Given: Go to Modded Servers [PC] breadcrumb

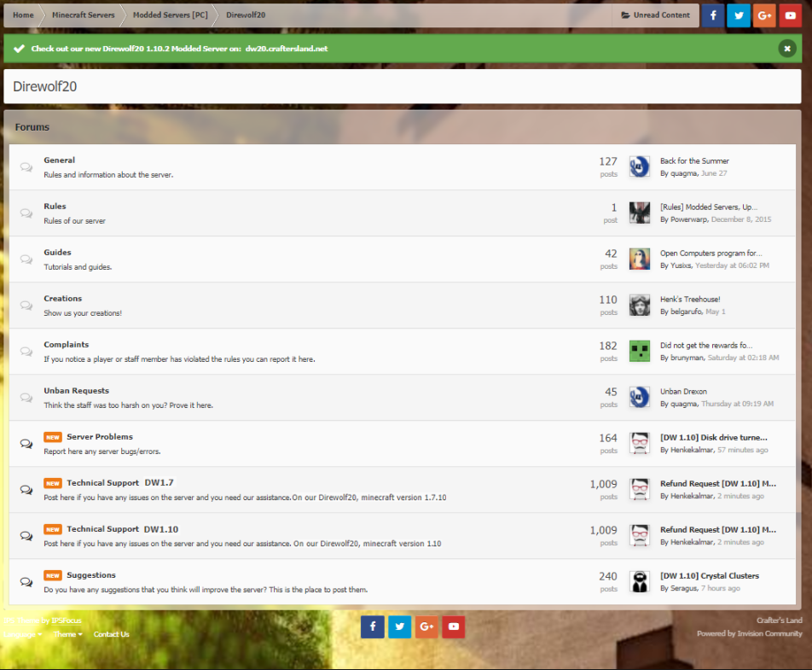Looking at the screenshot, I should click(171, 15).
